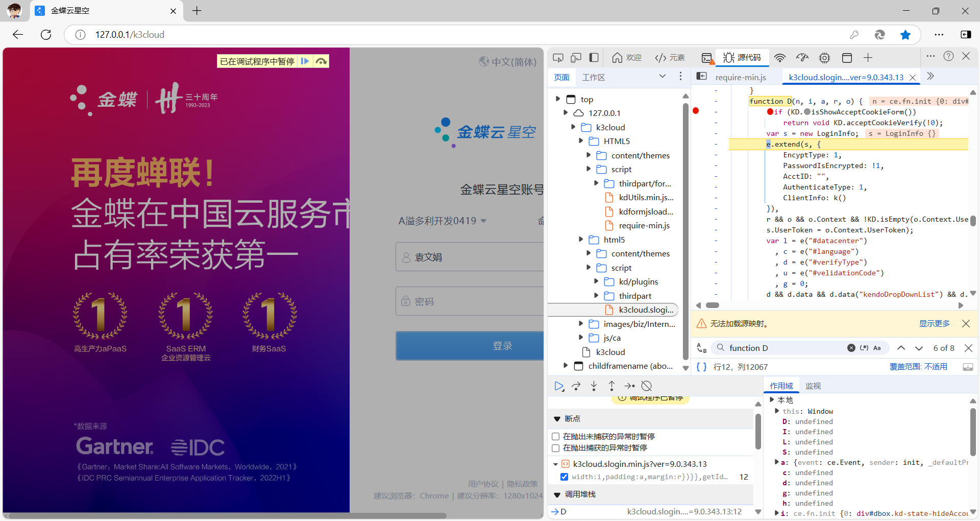Click the code editor horizontal scrollbar
The height and width of the screenshot is (521, 980).
713,305
